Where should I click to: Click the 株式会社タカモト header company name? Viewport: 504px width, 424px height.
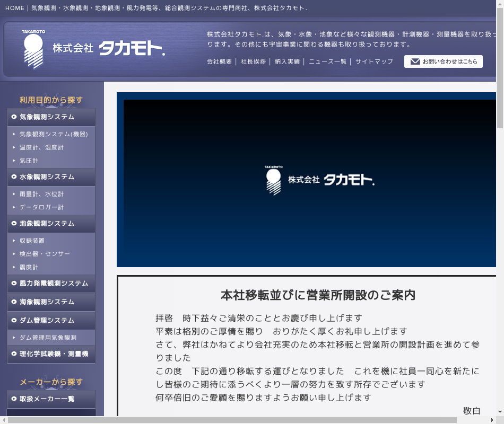pyautogui.click(x=109, y=48)
